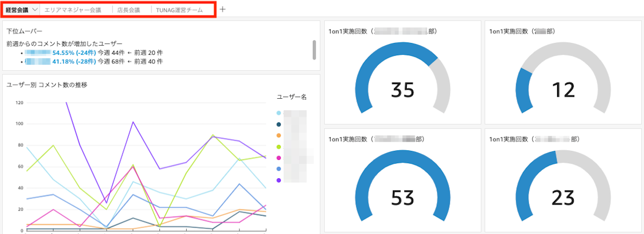This screenshot has width=644, height=234.
Task: Select the dark teal legend dot
Action: click(x=279, y=124)
